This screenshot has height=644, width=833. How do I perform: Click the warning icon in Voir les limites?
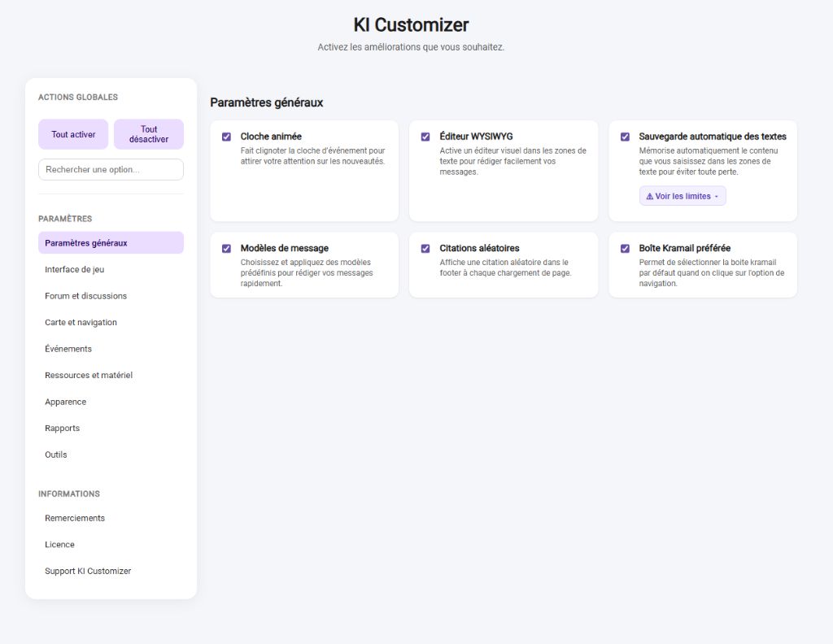[650, 197]
